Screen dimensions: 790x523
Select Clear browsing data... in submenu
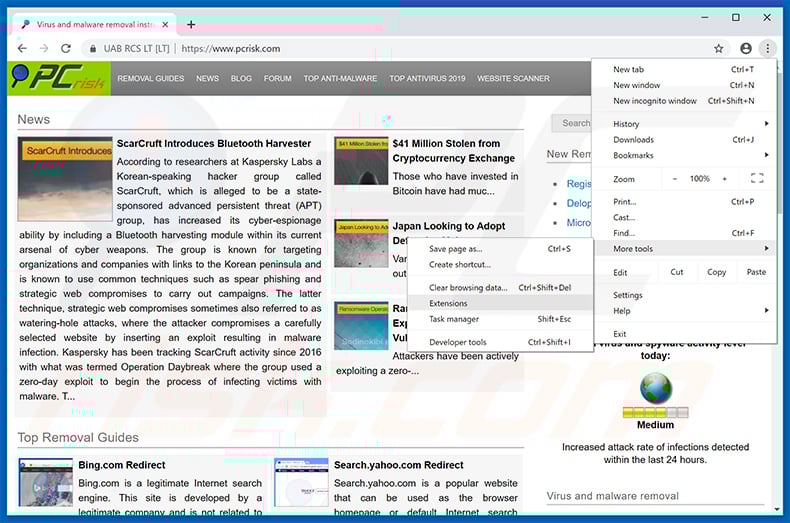coord(500,288)
